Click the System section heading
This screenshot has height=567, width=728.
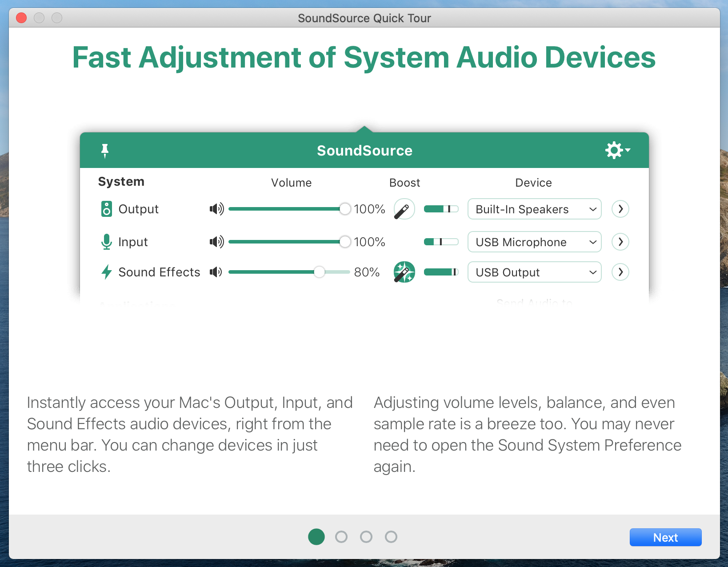coord(121,182)
